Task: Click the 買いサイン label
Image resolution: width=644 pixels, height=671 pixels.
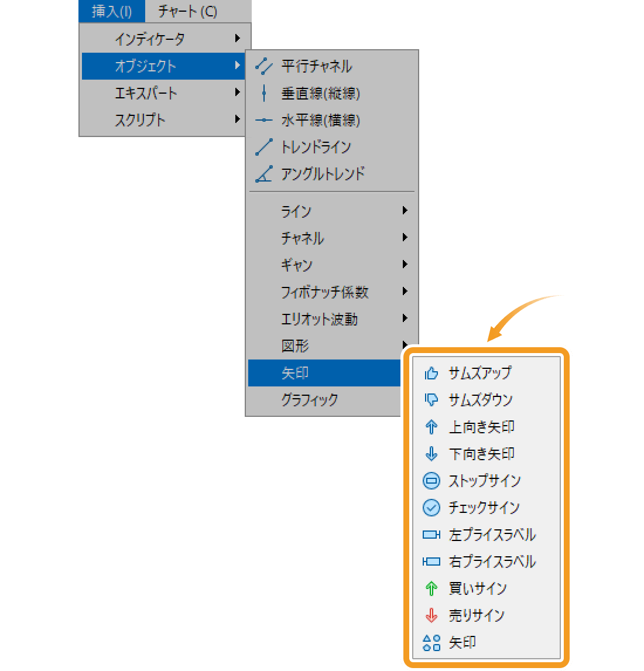Action: [478, 588]
